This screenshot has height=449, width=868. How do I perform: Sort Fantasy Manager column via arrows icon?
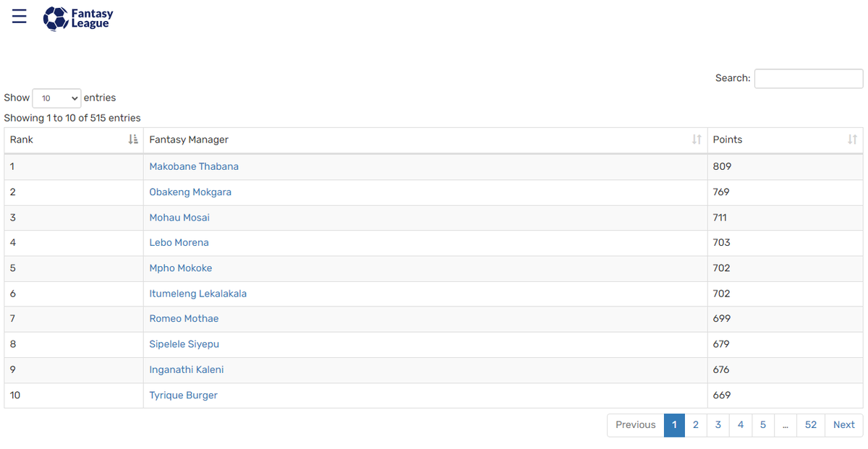pos(697,140)
